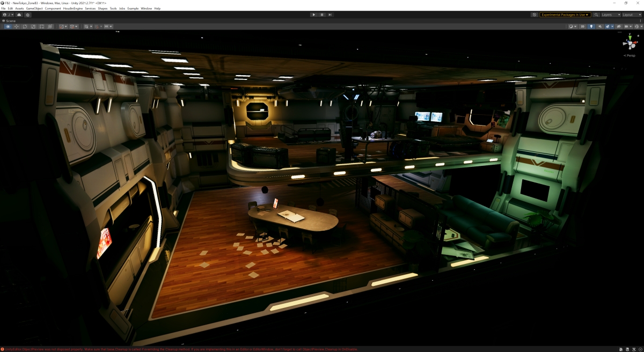The width and height of the screenshot is (644, 352).
Task: Select the Move tool in Scene toolbar
Action: click(x=16, y=26)
